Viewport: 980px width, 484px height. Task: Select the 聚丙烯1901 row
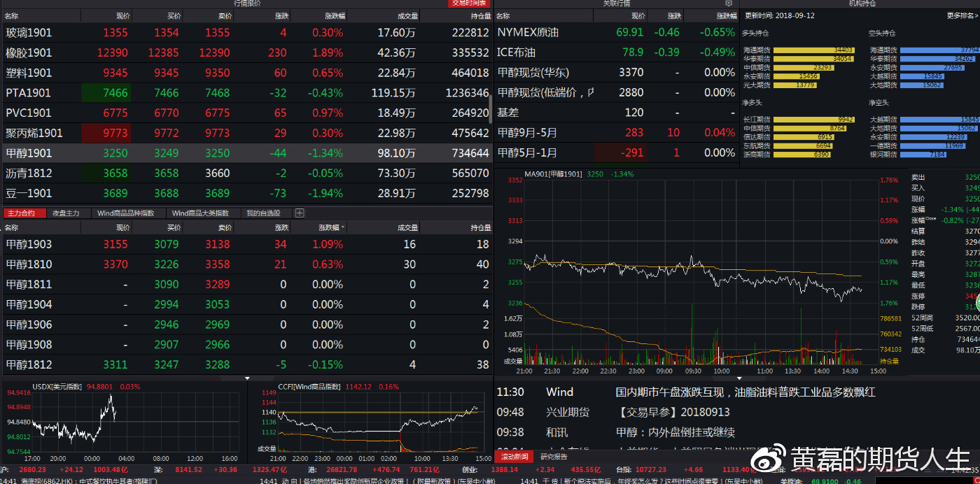[x=246, y=133]
